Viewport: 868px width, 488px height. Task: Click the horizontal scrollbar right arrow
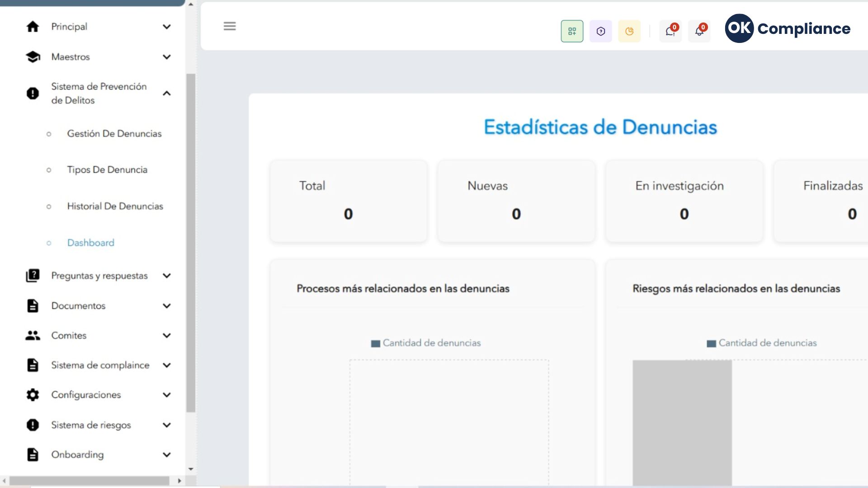click(179, 481)
